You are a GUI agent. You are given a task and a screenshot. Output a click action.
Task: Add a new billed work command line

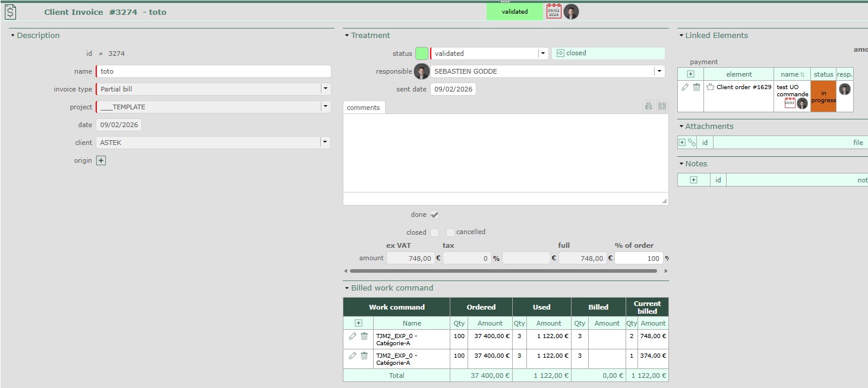358,323
